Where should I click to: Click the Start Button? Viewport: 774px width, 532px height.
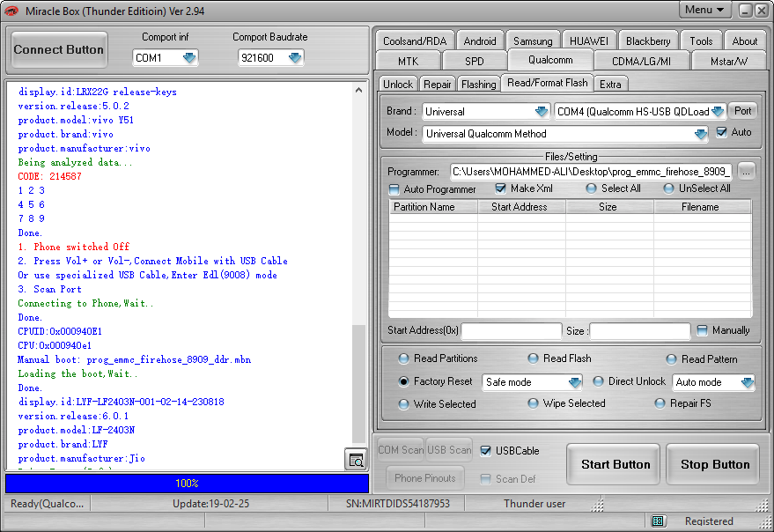click(x=614, y=464)
